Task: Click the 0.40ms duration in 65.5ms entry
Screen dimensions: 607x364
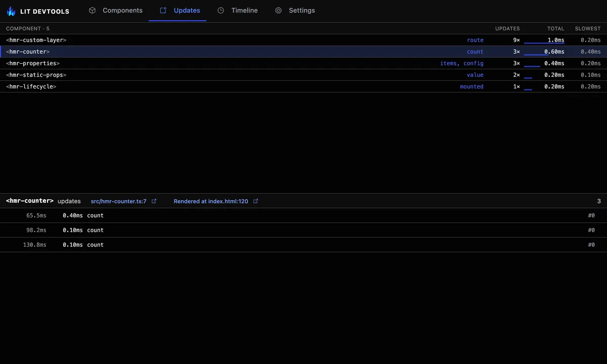Action: click(x=73, y=215)
